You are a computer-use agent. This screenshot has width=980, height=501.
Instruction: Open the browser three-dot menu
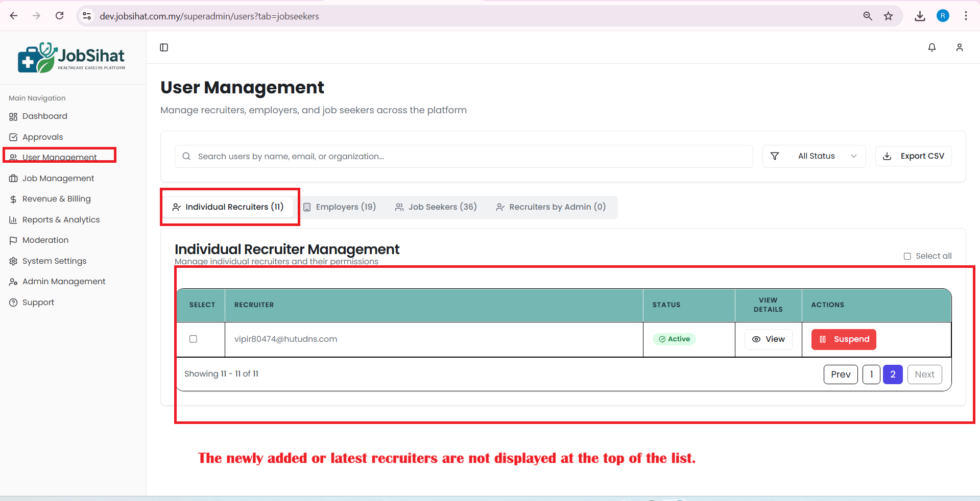[x=965, y=16]
